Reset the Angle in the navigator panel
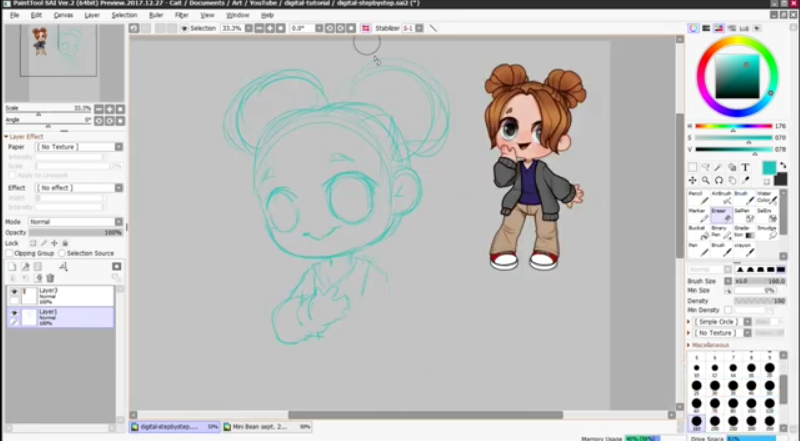 (120, 121)
